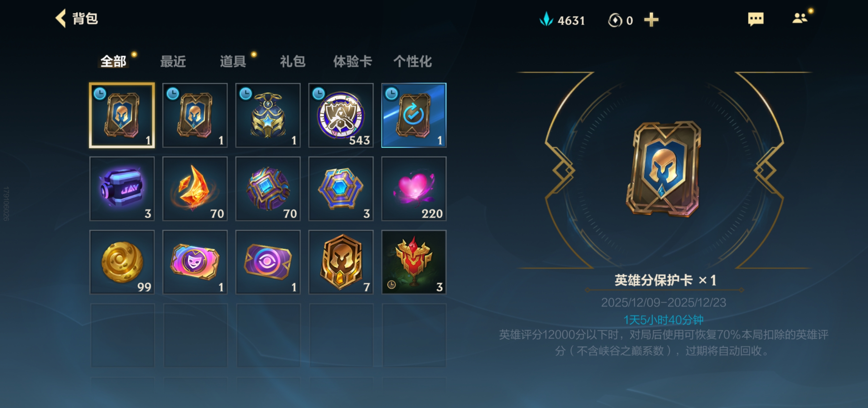
Task: Open the 个性化 tab
Action: click(x=413, y=61)
